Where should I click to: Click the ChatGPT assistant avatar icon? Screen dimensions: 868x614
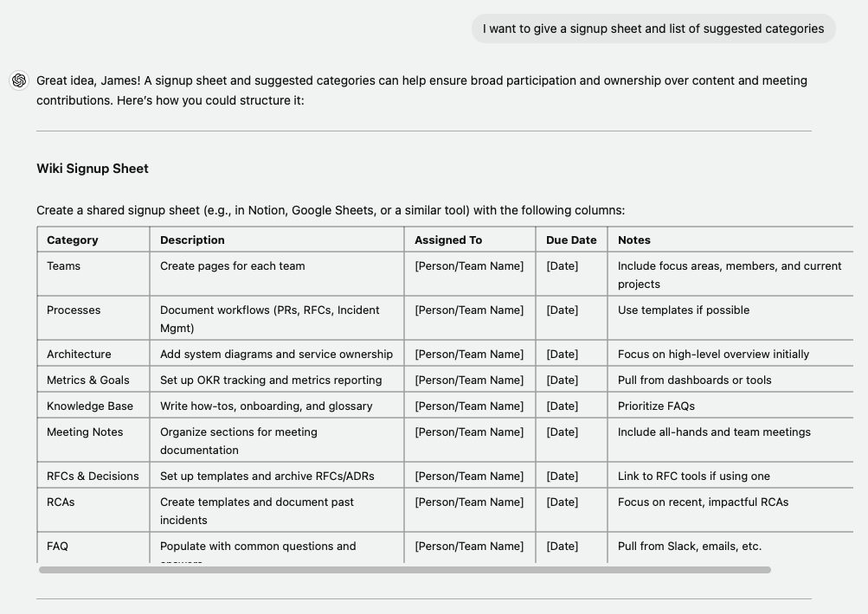17,80
